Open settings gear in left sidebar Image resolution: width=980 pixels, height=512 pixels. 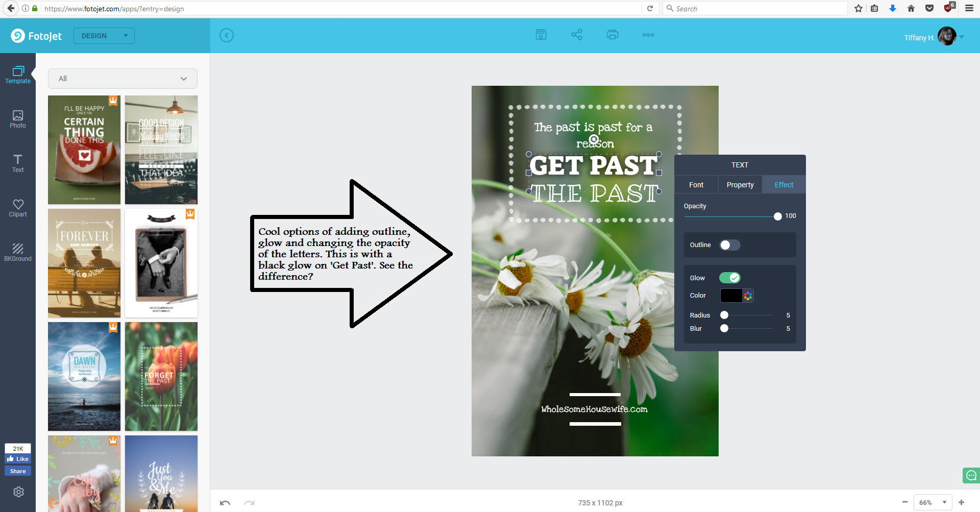tap(18, 492)
